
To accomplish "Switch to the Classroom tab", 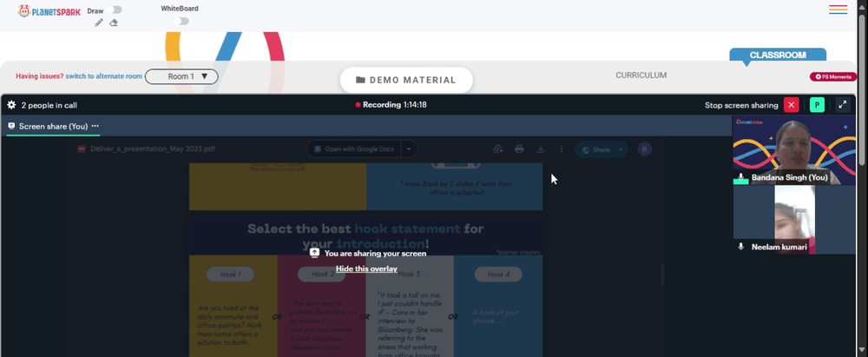I will [778, 55].
